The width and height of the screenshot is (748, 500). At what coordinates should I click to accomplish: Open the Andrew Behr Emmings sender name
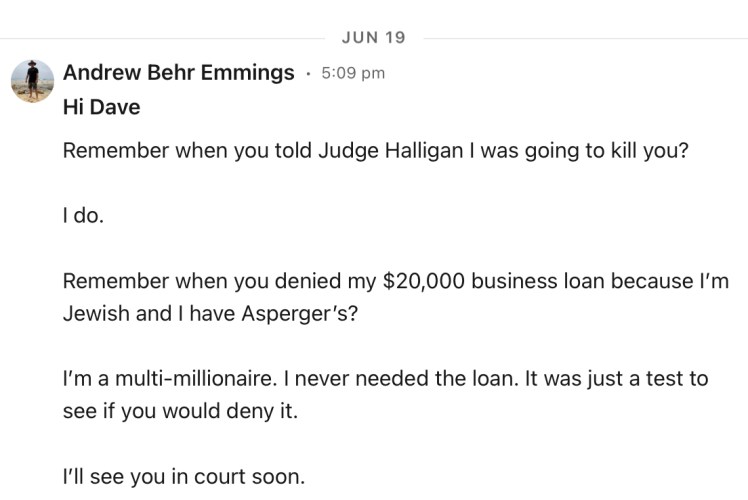tap(178, 73)
